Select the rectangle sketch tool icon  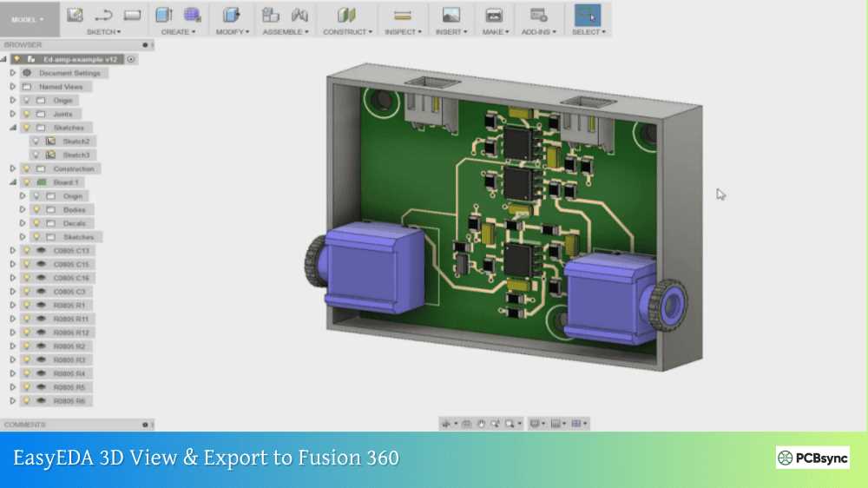(x=132, y=15)
